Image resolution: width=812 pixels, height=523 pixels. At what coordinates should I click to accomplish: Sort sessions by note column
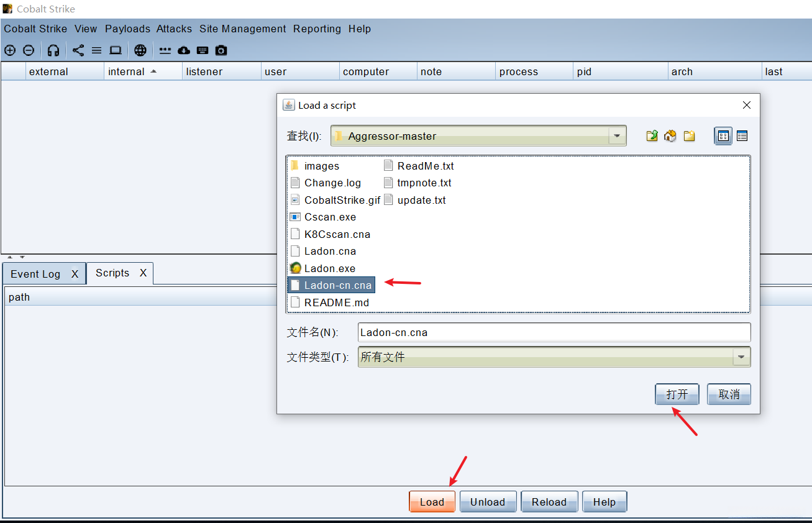tap(456, 71)
